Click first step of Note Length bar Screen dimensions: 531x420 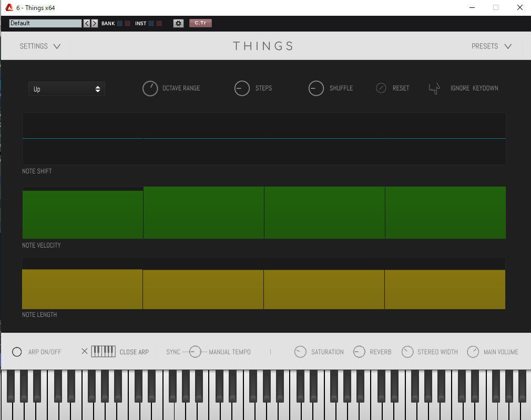click(x=83, y=289)
